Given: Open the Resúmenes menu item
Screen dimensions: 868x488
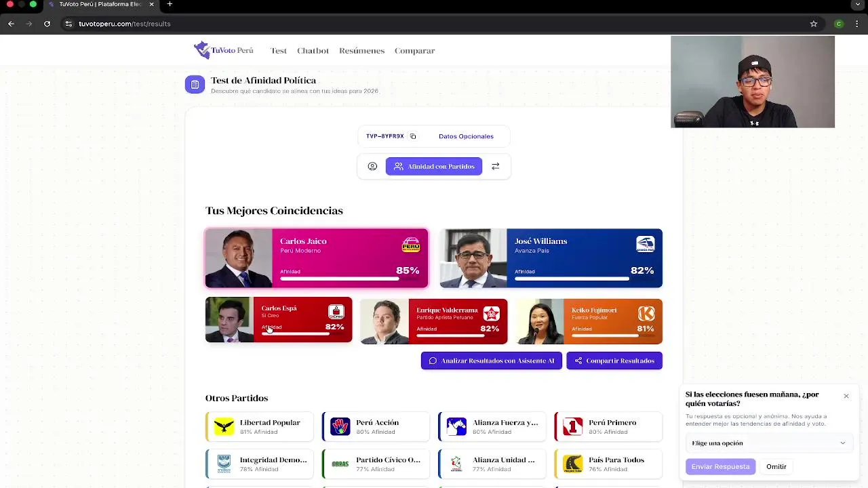Looking at the screenshot, I should 361,51.
